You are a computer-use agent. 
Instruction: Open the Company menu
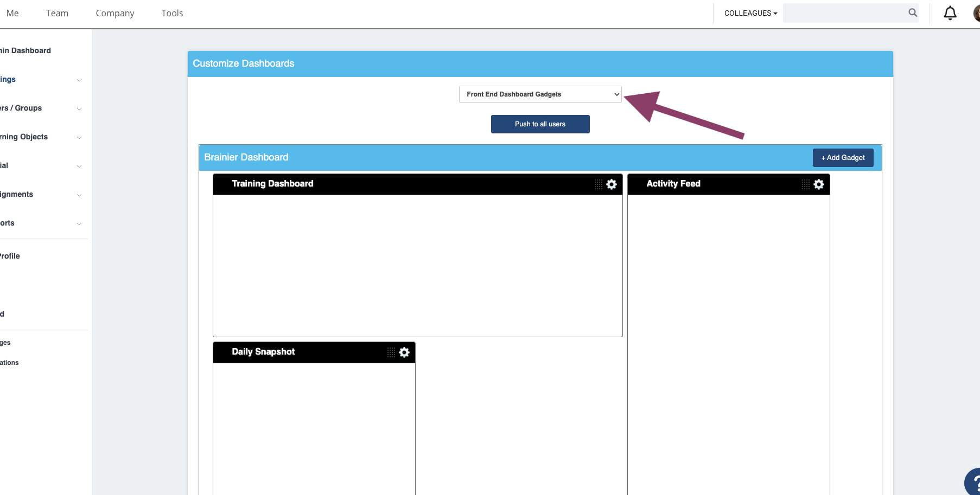click(x=115, y=13)
